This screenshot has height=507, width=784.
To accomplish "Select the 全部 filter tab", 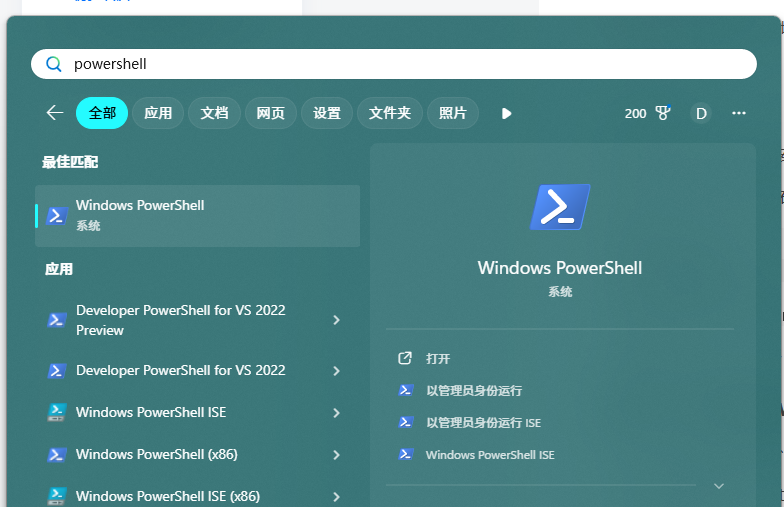I will 102,113.
